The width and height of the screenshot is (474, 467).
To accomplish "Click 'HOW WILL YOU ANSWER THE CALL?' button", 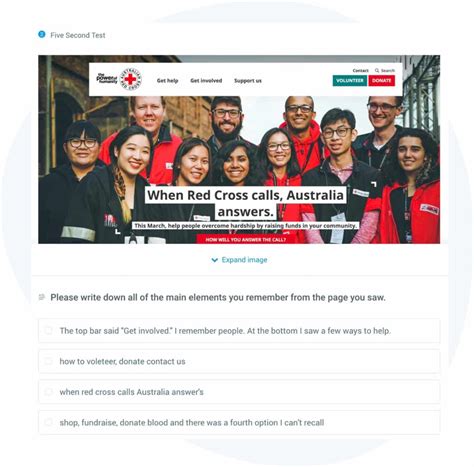I will (x=246, y=239).
